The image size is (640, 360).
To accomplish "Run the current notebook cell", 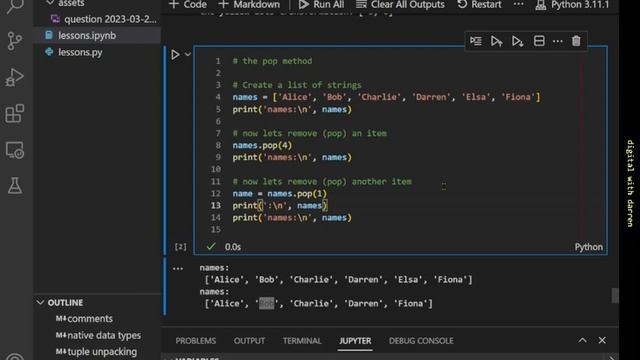I will coord(175,54).
